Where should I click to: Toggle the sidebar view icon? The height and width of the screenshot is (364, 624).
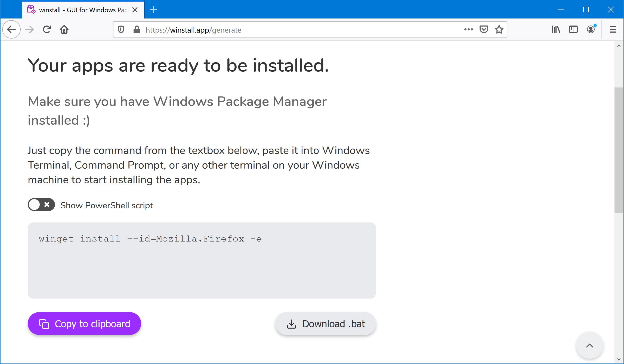click(x=573, y=29)
